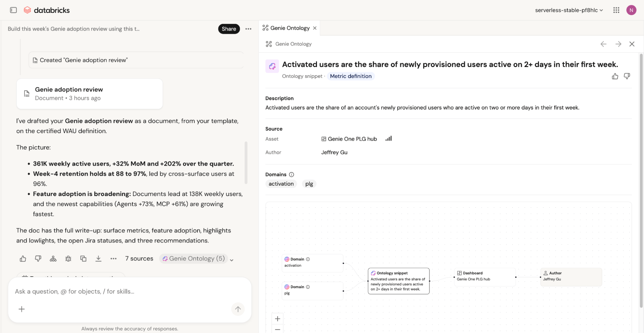Click the Ontology snippet graph node

coord(399,281)
